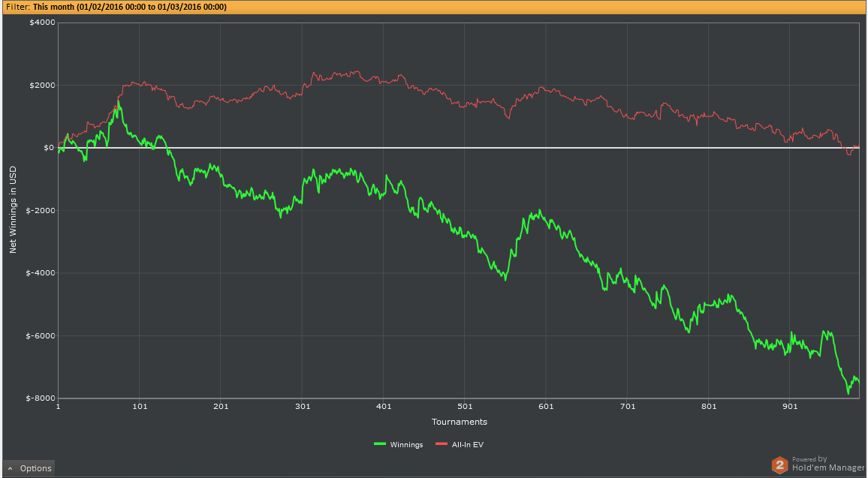This screenshot has width=868, height=478.
Task: Click the Hold'em Manager 2 logo icon
Action: 780,464
